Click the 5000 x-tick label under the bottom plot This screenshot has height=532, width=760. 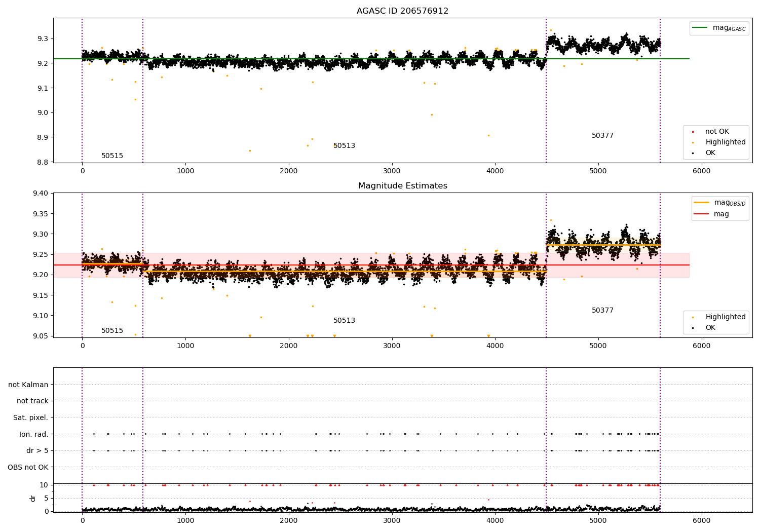coord(598,520)
